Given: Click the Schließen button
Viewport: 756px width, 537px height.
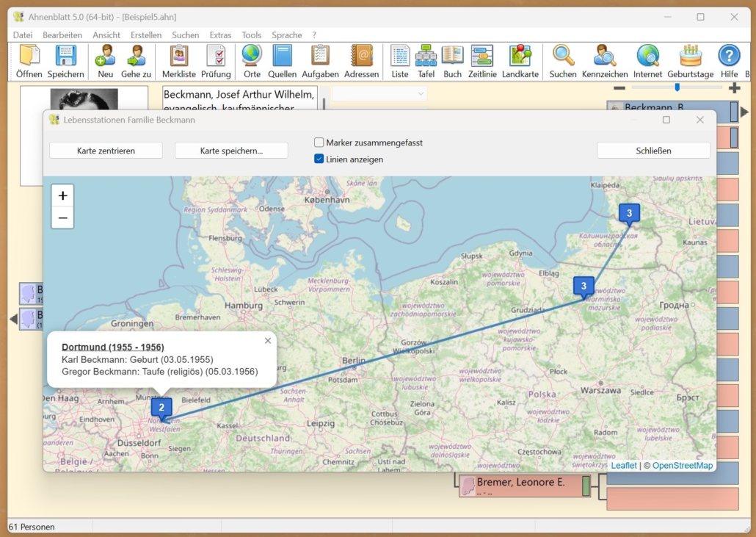Looking at the screenshot, I should pyautogui.click(x=653, y=151).
